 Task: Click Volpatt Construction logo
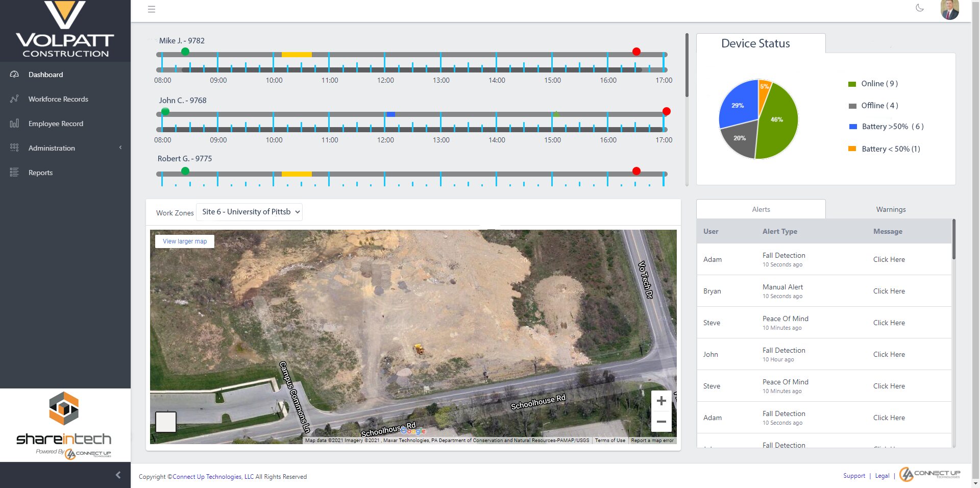click(65, 30)
